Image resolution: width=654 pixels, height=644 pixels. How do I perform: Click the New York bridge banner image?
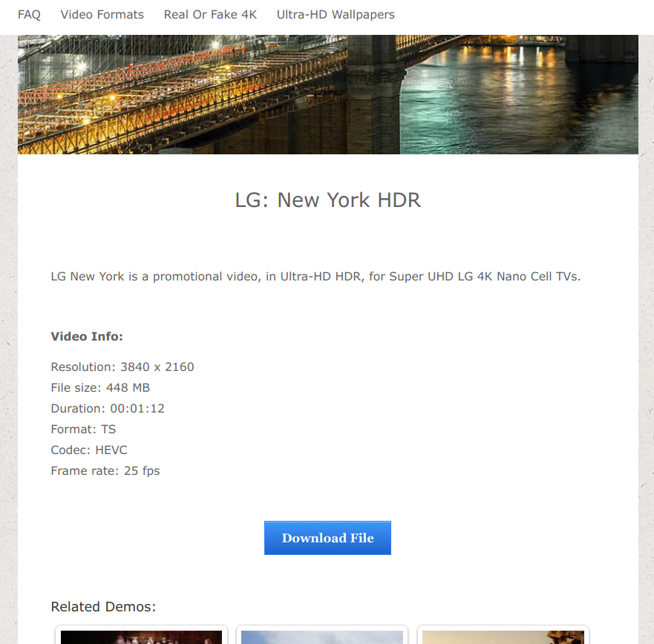coord(223,94)
